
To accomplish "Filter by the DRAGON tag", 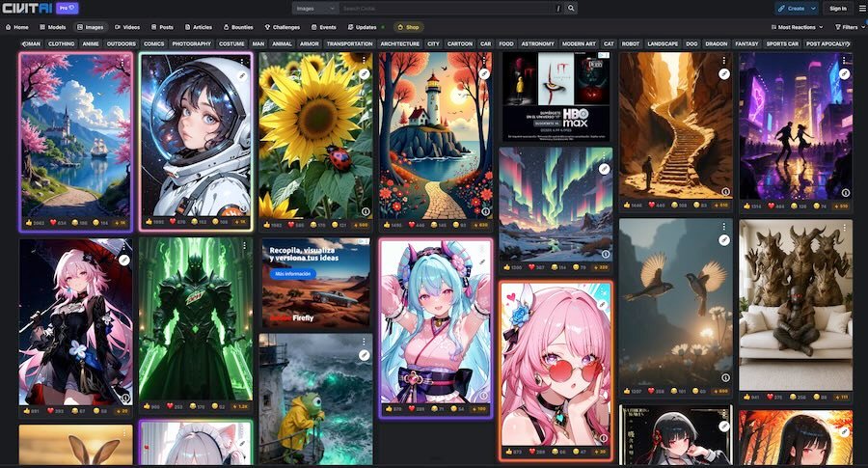I will [717, 43].
